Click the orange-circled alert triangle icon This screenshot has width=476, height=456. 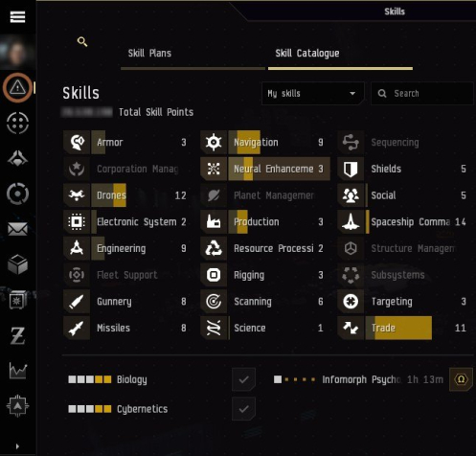tap(17, 87)
